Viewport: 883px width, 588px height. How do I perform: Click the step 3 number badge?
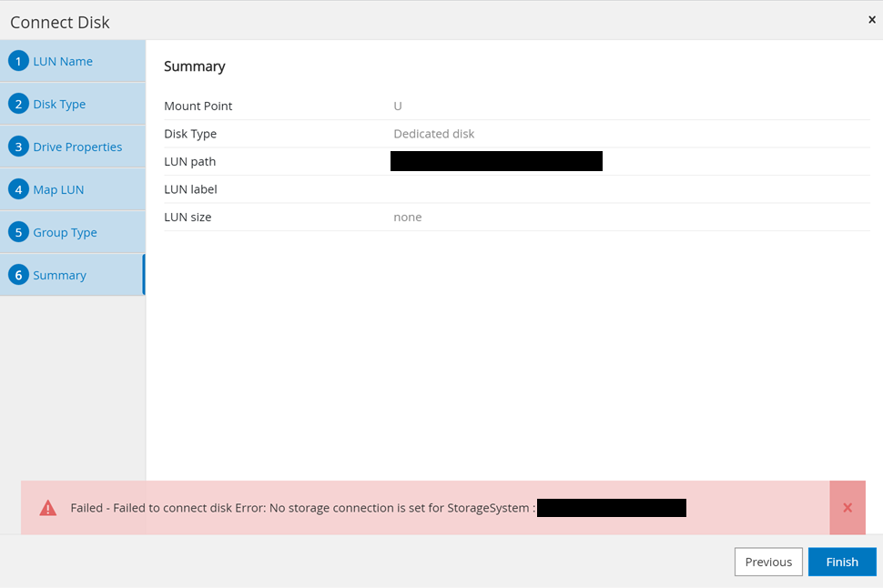[18, 147]
